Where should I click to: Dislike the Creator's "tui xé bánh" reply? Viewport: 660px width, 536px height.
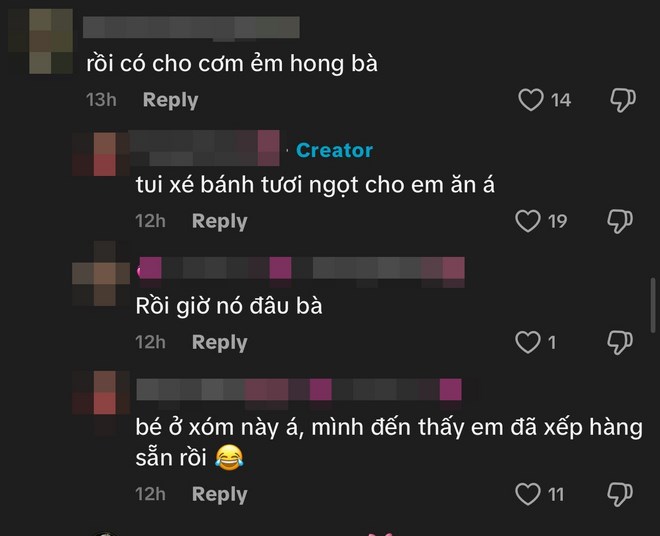click(620, 221)
